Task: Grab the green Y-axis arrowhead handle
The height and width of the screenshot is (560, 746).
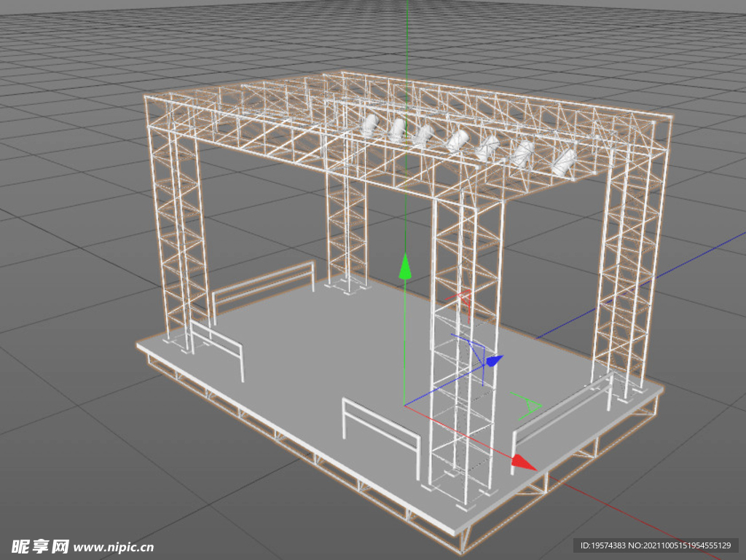Action: 405,267
